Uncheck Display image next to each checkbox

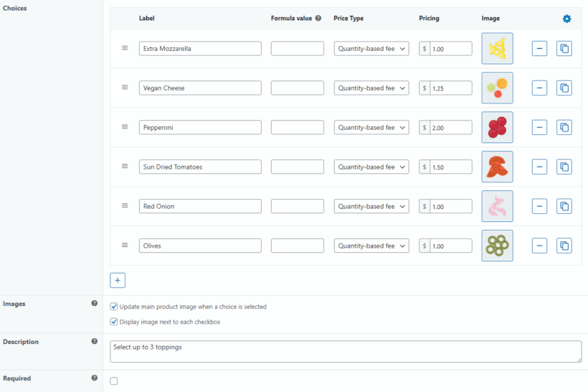pyautogui.click(x=114, y=322)
